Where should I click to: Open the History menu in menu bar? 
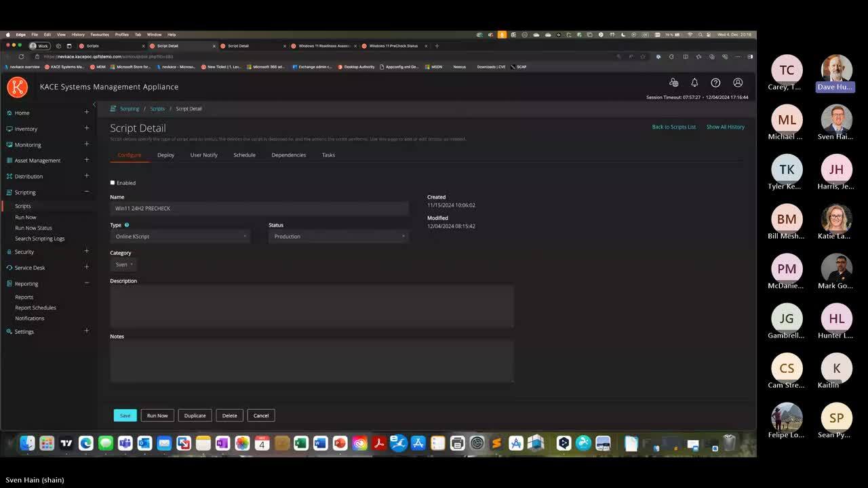coord(78,35)
